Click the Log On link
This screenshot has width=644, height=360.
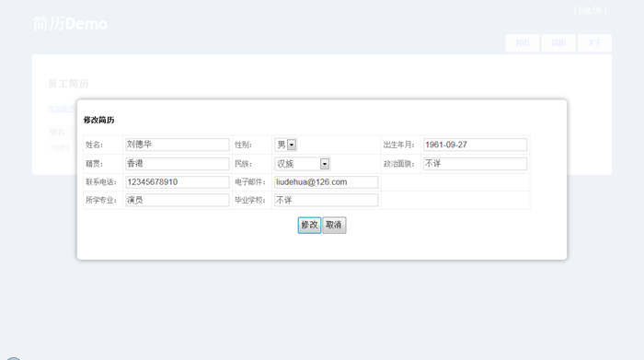[x=591, y=9]
